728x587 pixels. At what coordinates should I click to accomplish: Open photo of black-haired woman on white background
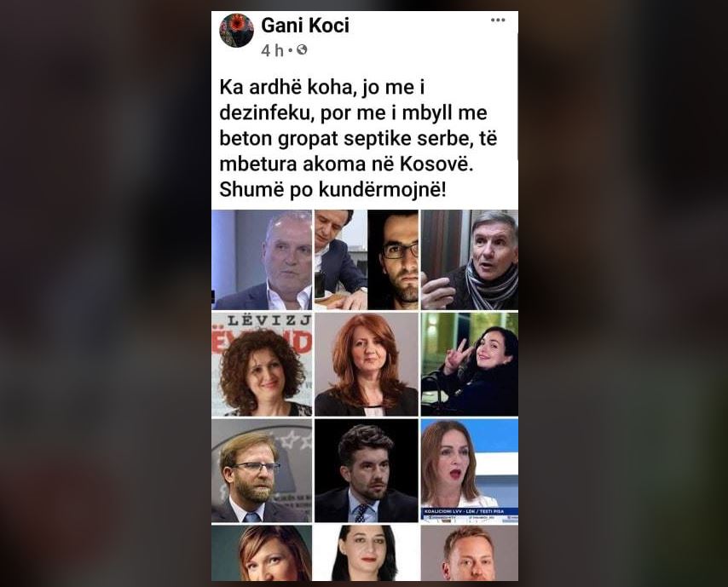367,553
